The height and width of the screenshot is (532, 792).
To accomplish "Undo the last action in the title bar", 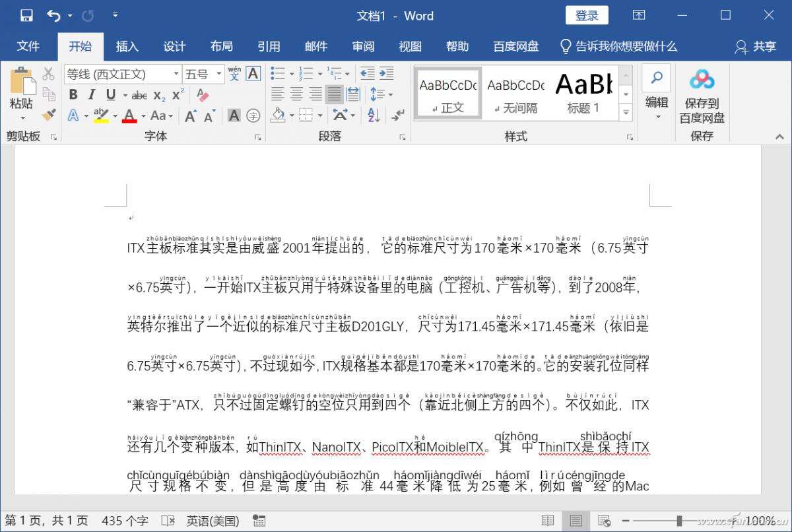I will tap(54, 15).
